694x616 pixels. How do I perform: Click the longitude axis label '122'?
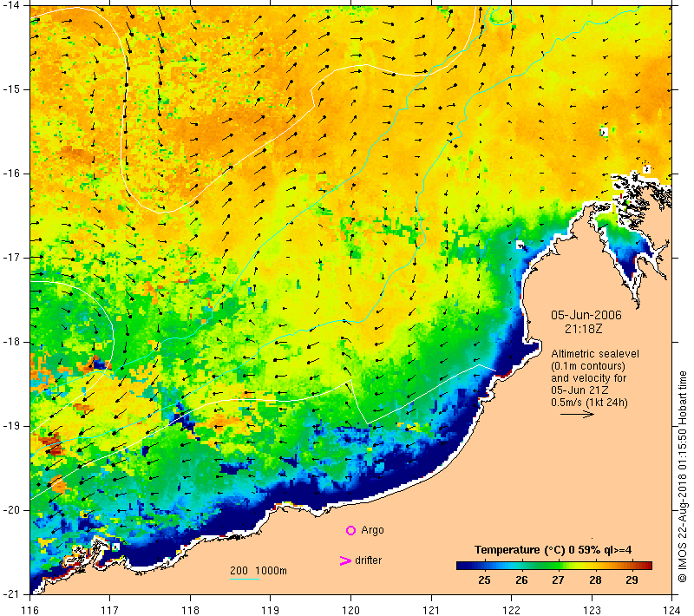[512, 610]
